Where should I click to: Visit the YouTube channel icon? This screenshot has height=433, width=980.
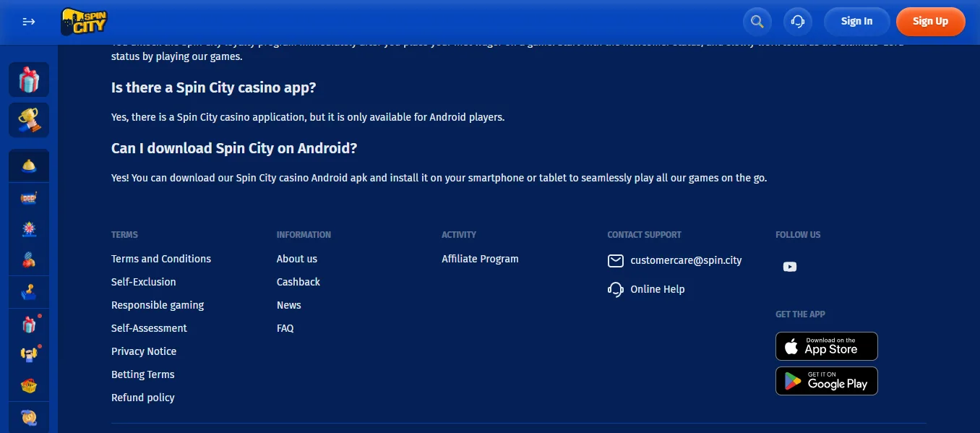click(790, 267)
